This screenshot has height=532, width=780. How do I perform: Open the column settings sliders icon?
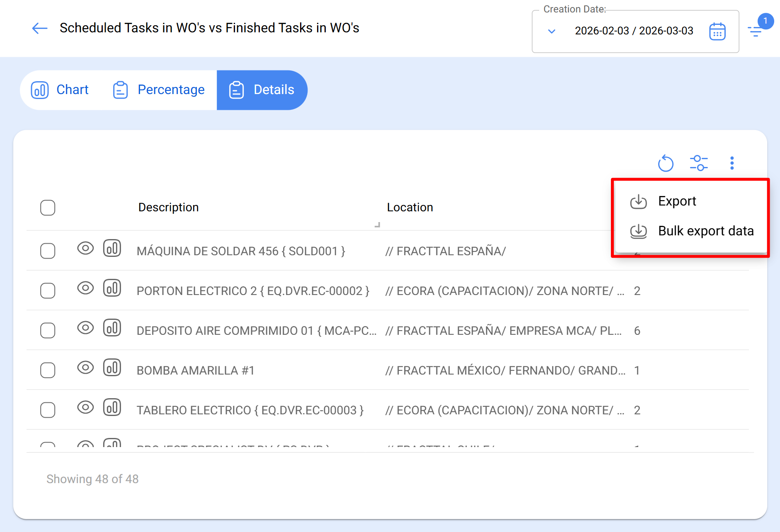click(699, 163)
